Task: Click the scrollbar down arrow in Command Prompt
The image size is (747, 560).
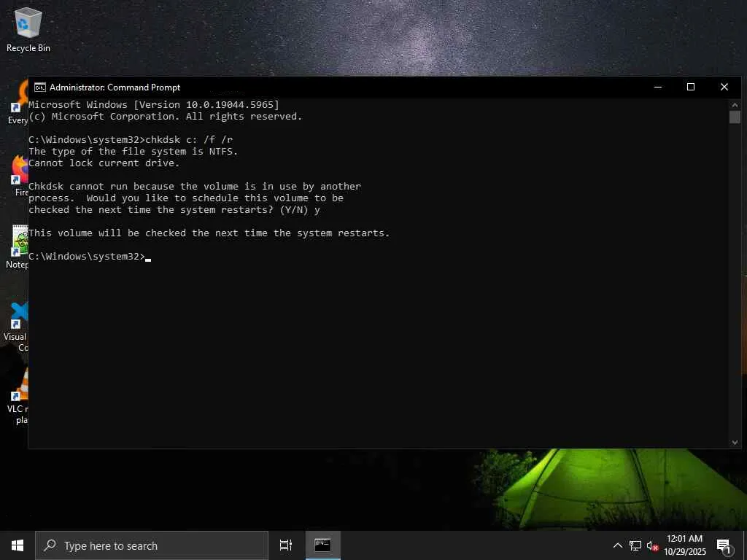Action: (x=735, y=443)
